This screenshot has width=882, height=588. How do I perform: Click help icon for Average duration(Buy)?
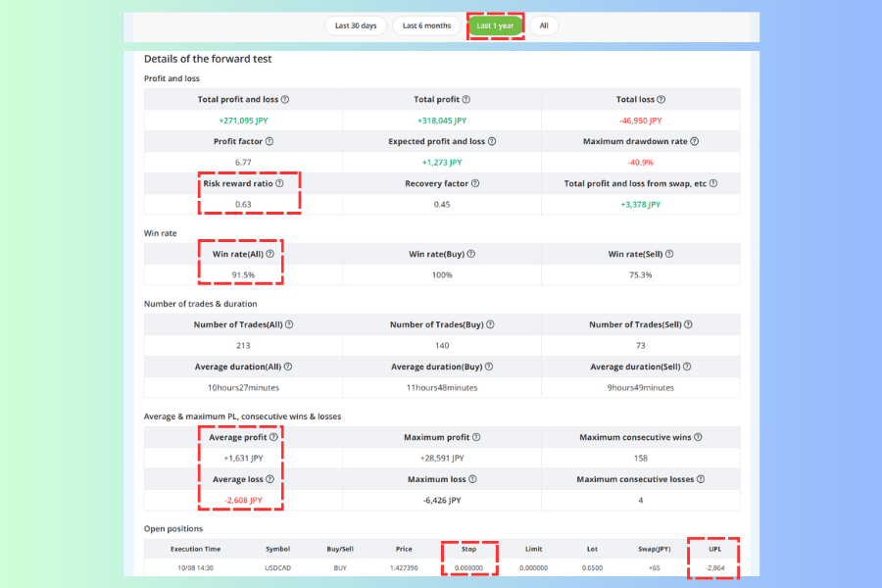(489, 367)
